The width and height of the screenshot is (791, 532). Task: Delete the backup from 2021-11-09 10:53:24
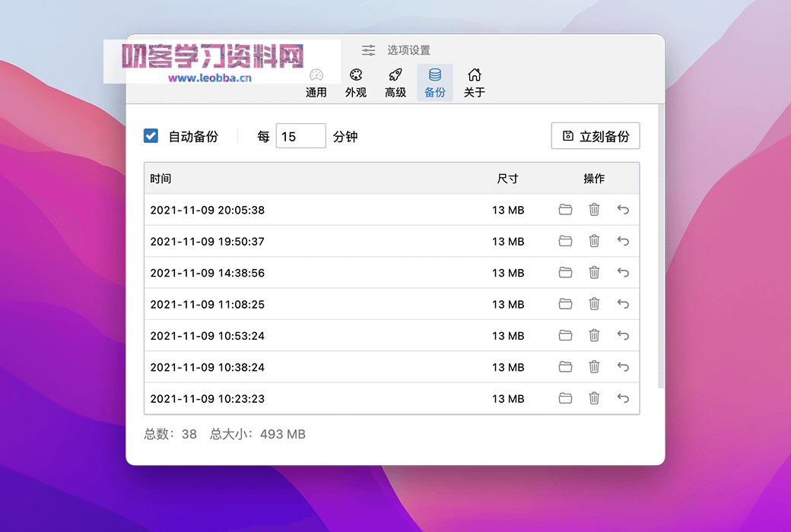(x=594, y=335)
